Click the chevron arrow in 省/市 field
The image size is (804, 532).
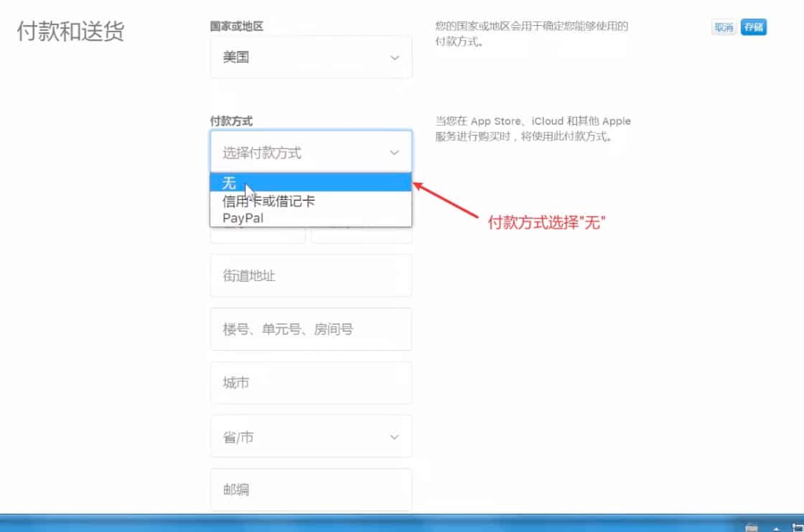(394, 437)
